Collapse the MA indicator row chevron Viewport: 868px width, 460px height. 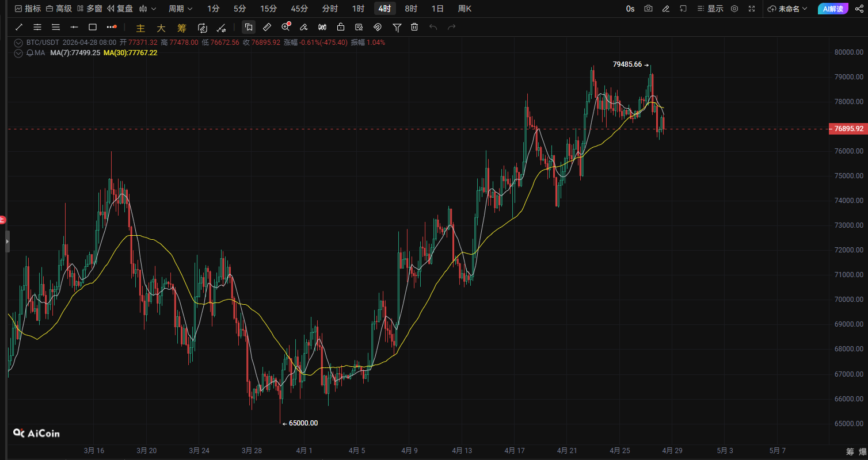point(18,53)
